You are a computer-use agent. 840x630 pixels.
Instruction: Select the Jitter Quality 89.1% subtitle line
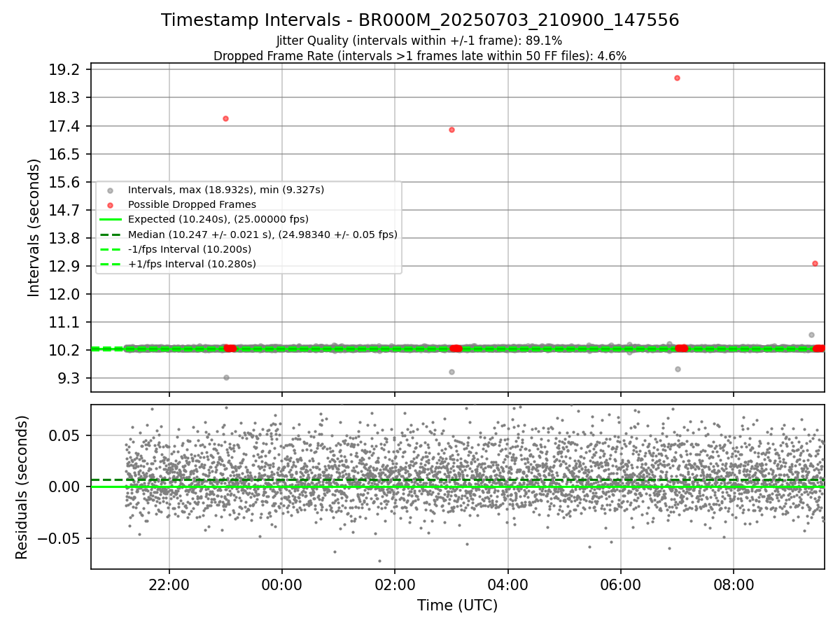coord(419,41)
